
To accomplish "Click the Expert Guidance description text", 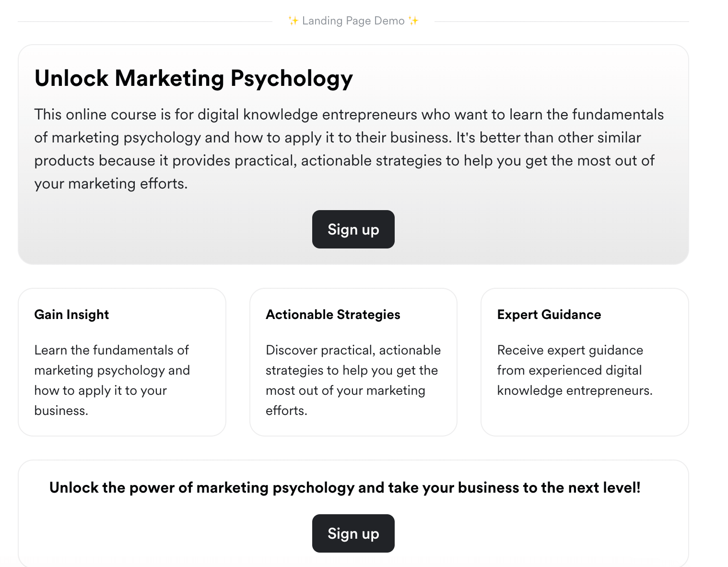I will click(x=575, y=370).
